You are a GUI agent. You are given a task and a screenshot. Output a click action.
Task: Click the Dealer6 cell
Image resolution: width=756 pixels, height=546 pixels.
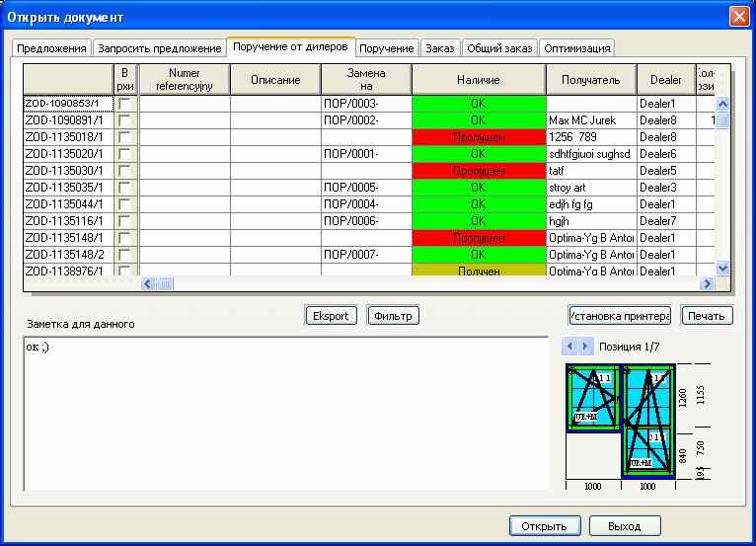666,154
